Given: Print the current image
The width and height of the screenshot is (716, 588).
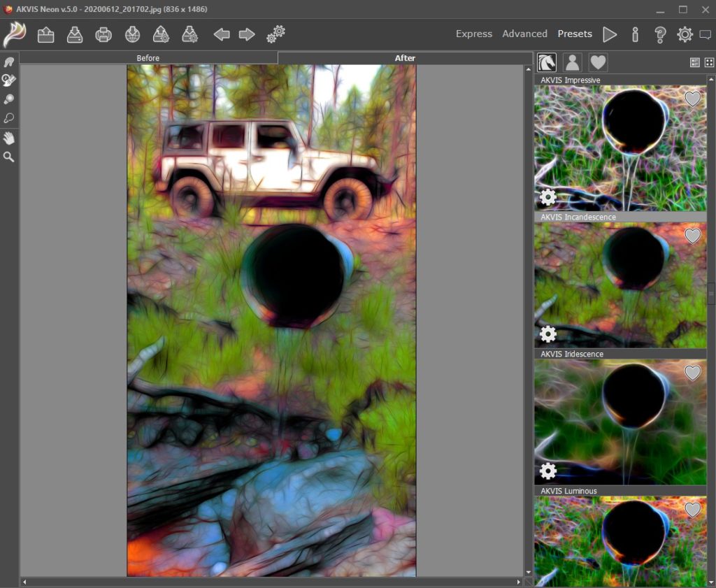Looking at the screenshot, I should click(103, 34).
